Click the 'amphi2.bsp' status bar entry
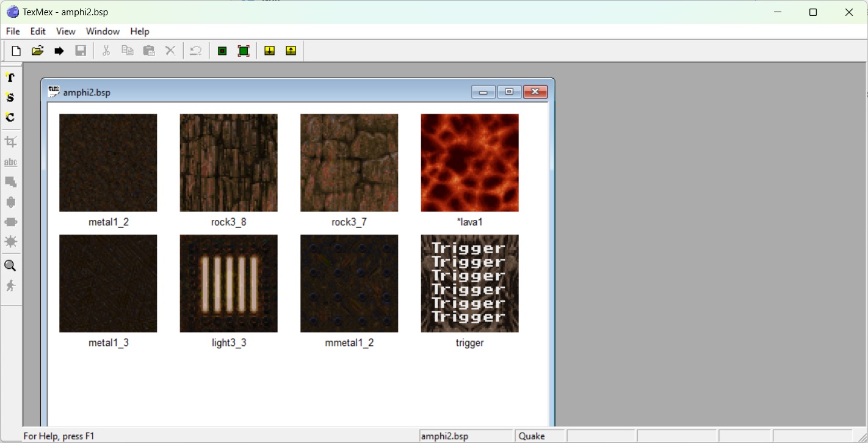The height and width of the screenshot is (443, 868). click(x=466, y=436)
